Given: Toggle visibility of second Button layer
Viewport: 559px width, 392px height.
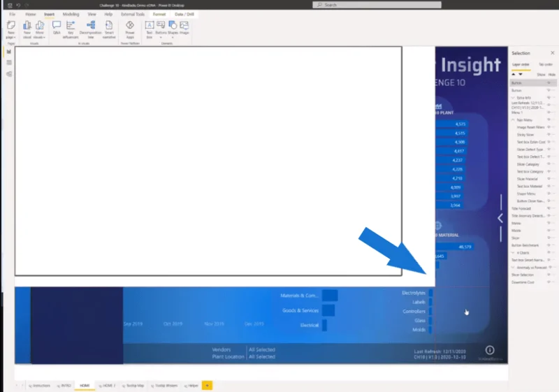Looking at the screenshot, I should (549, 90).
